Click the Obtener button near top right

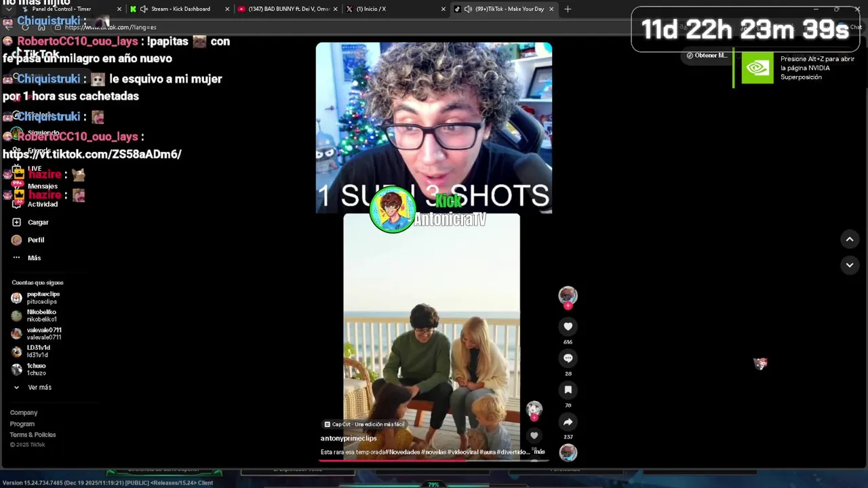(x=707, y=56)
